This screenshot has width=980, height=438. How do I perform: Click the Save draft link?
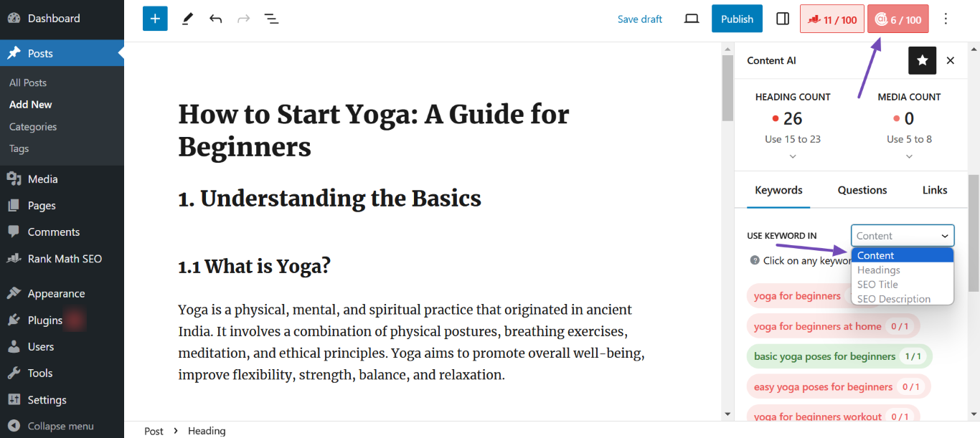pyautogui.click(x=640, y=19)
